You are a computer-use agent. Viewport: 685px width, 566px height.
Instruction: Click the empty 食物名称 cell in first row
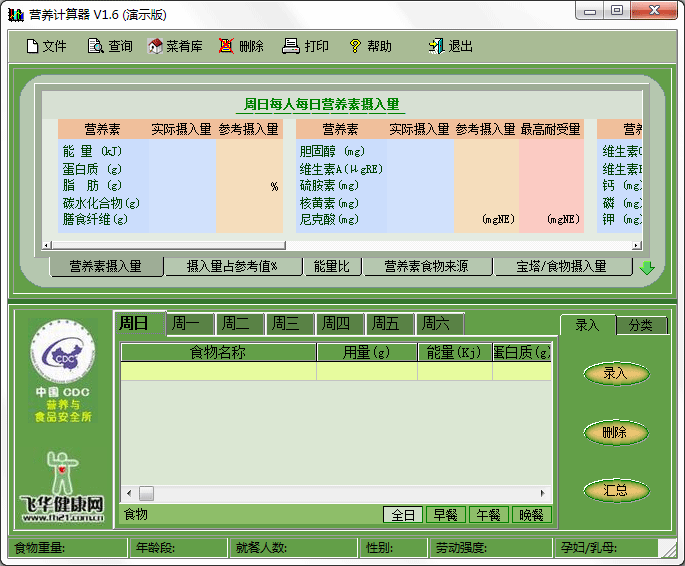point(218,372)
